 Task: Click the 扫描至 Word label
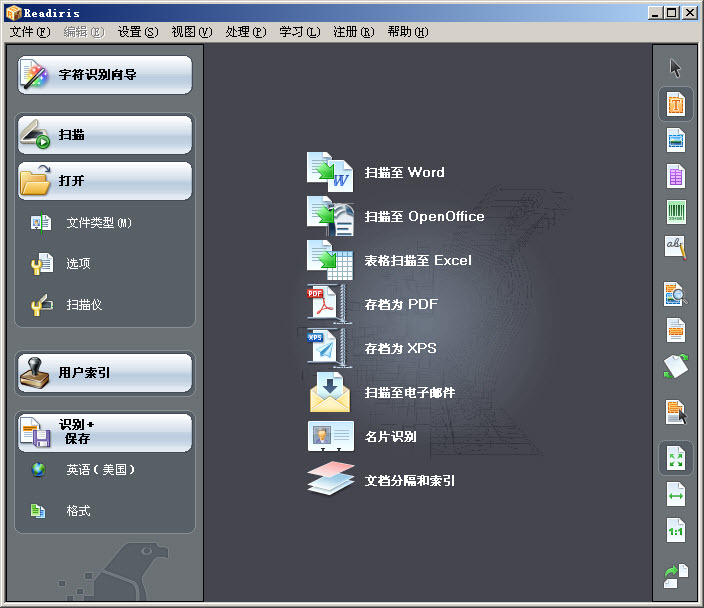point(404,172)
